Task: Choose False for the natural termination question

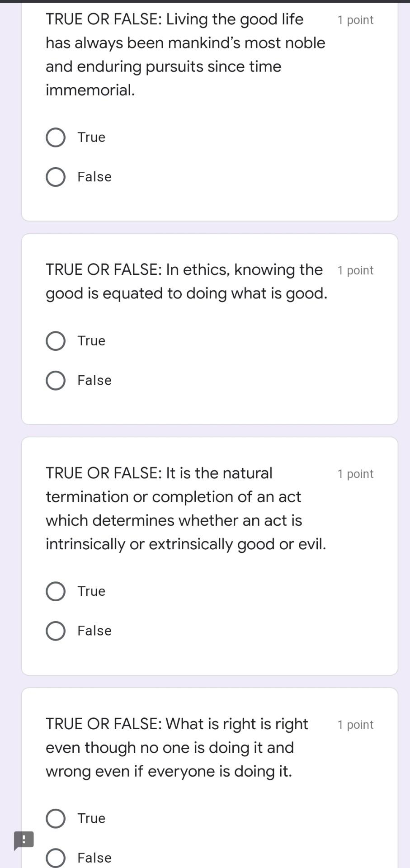Action: (x=55, y=631)
